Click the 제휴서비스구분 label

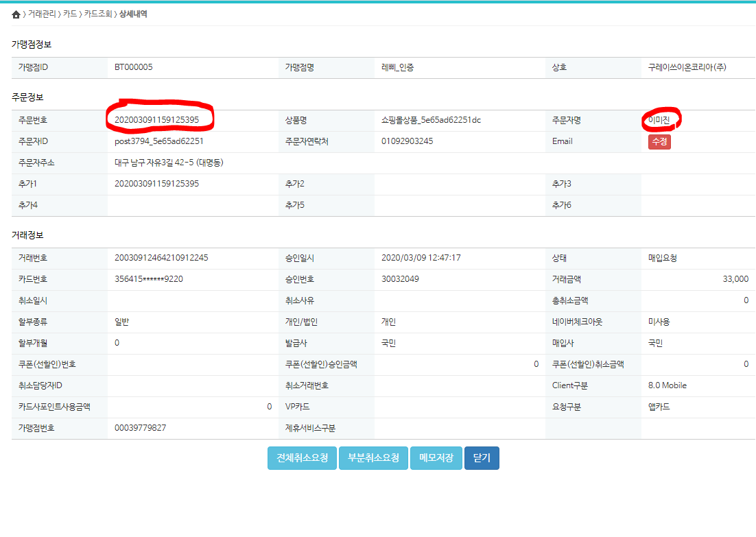(310, 427)
